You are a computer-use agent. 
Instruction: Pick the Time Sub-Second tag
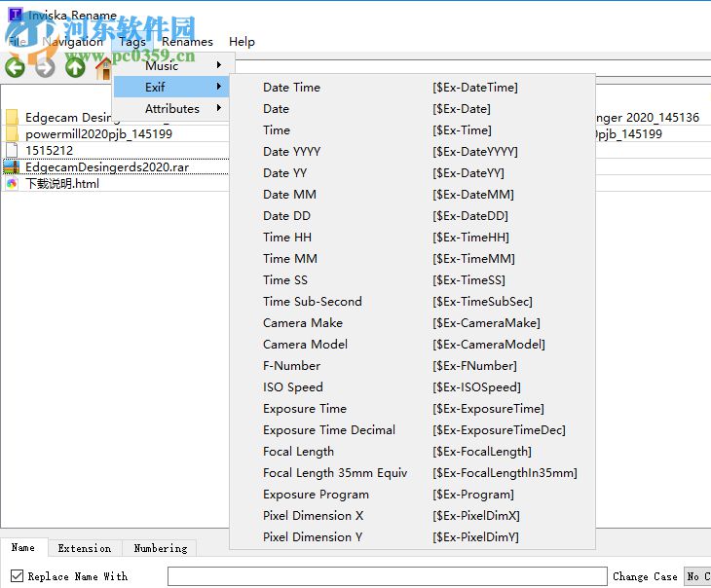point(412,302)
